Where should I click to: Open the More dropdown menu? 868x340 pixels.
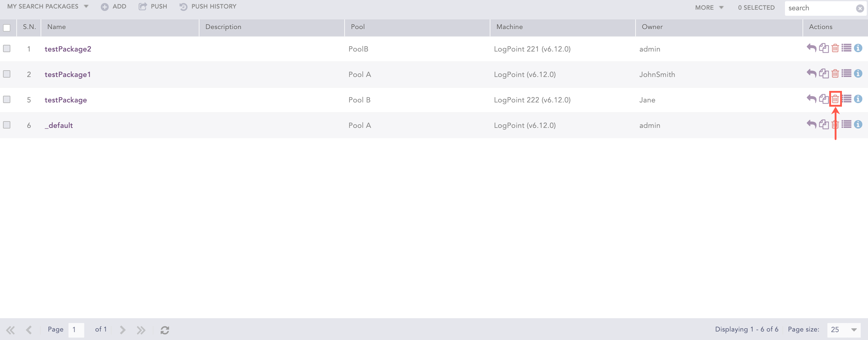point(709,7)
